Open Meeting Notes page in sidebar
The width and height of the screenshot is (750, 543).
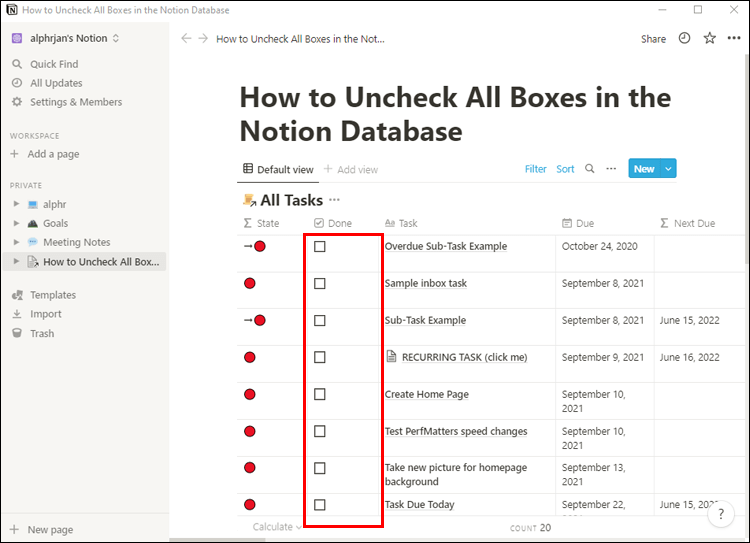click(76, 242)
